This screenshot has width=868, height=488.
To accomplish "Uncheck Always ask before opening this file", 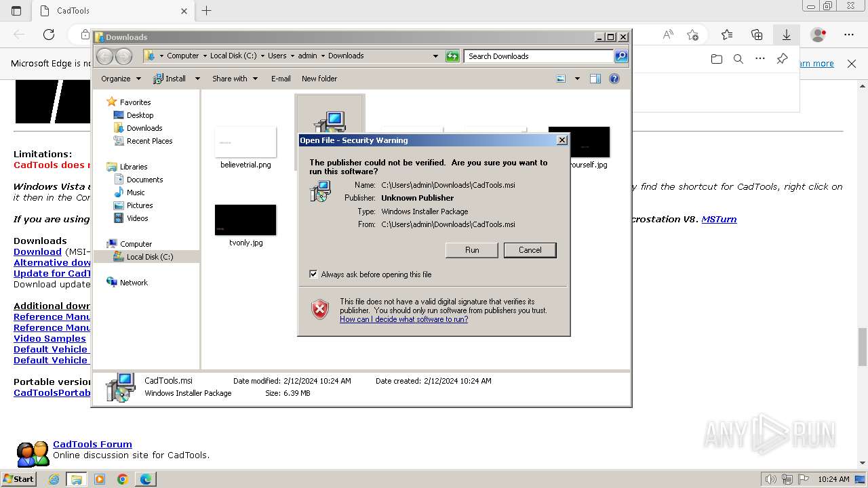I will point(313,274).
